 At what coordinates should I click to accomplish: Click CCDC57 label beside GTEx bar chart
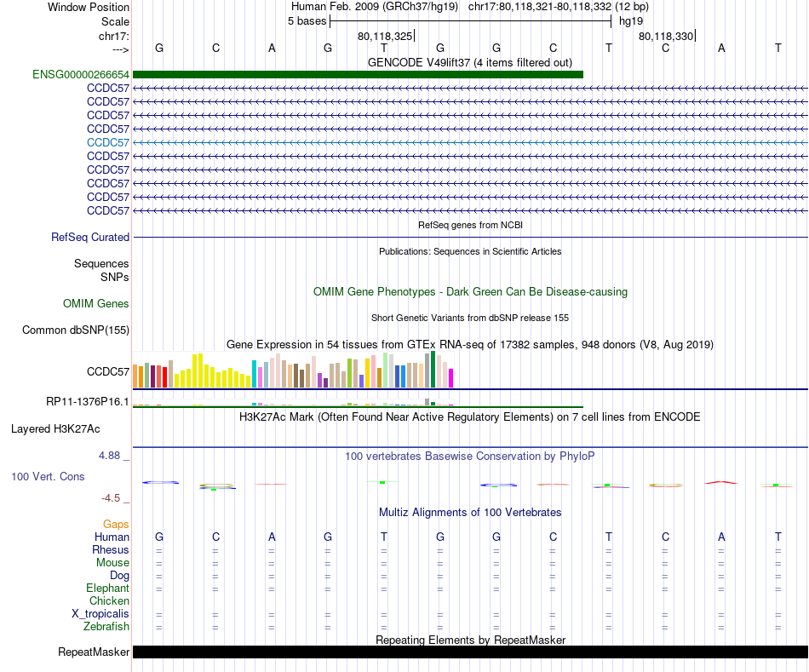coord(108,371)
